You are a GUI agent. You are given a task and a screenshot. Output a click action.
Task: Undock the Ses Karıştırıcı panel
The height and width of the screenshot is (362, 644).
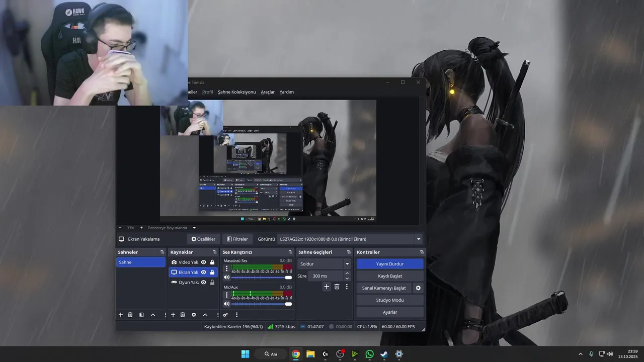coord(290,252)
